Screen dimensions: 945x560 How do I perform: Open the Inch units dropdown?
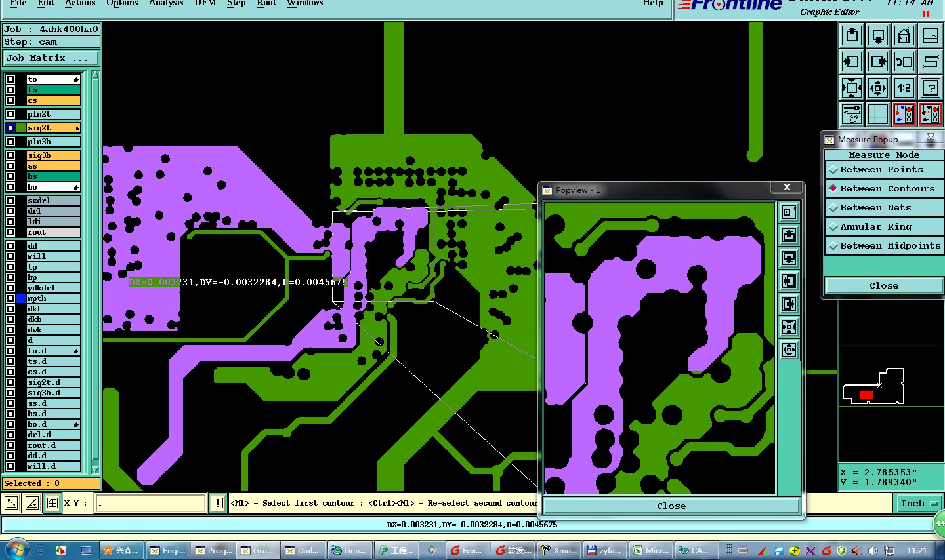click(919, 503)
